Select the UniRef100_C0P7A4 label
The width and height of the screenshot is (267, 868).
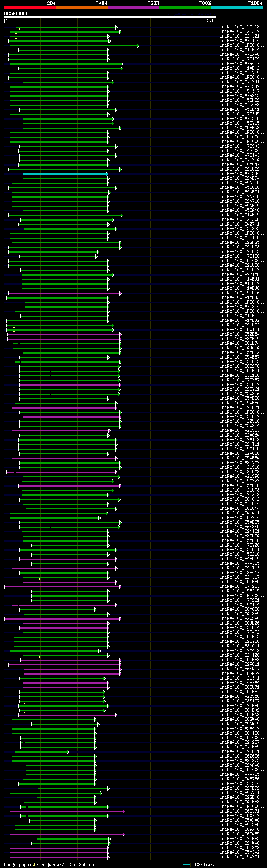[x=239, y=683]
